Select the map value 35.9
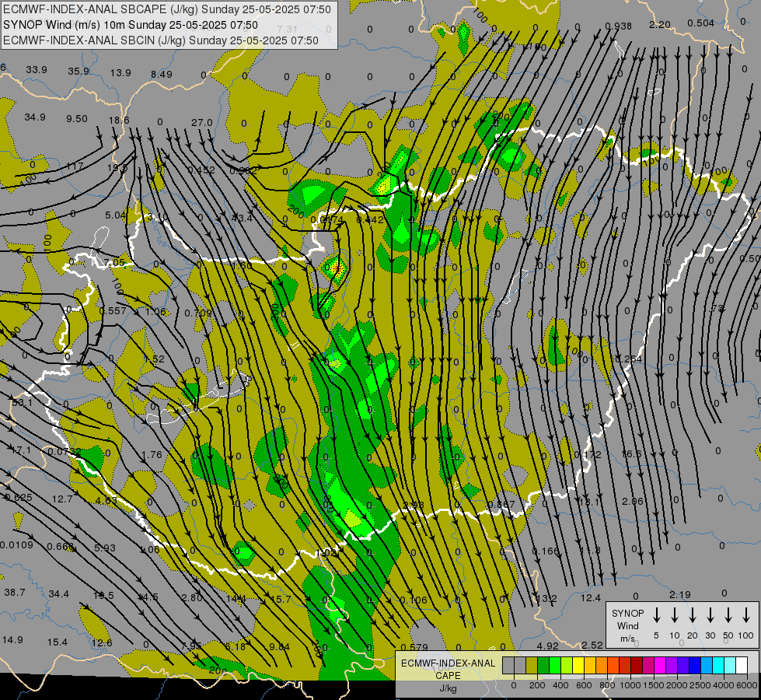The height and width of the screenshot is (700, 761). coord(79,72)
